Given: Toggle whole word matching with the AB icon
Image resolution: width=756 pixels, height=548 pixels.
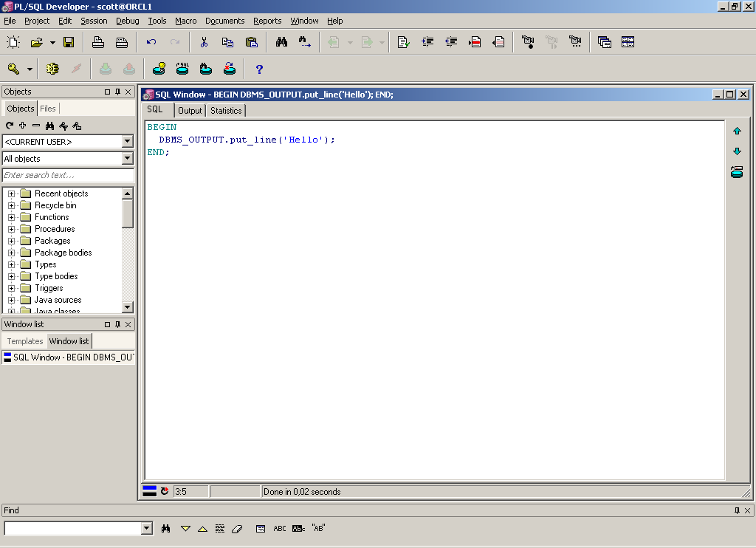Looking at the screenshot, I should pyautogui.click(x=317, y=528).
